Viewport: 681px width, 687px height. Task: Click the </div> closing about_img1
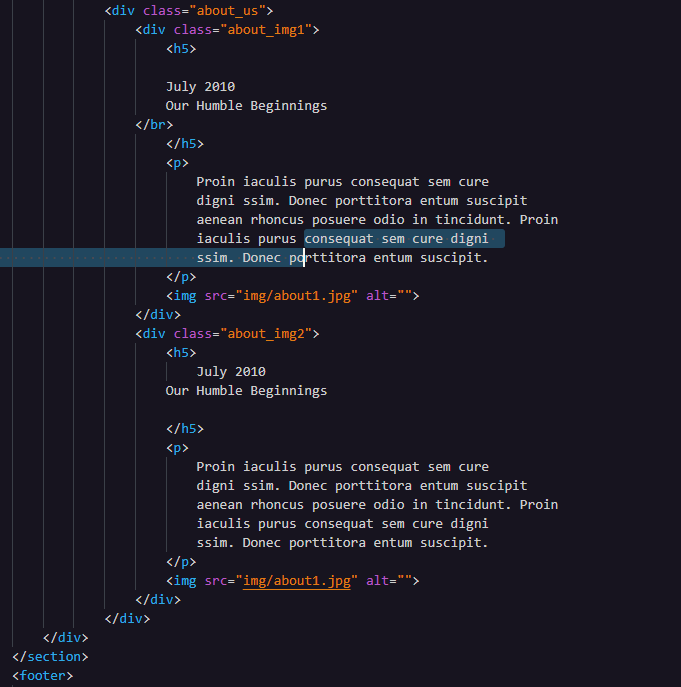158,315
